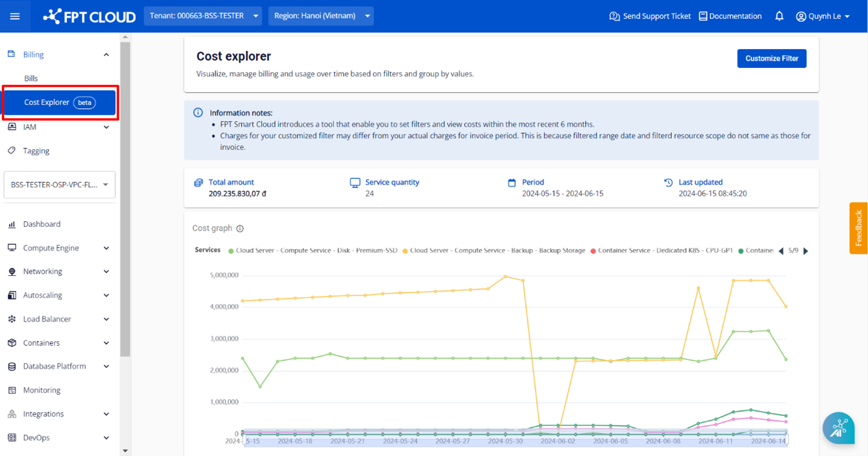Expand the Autoscaling chevron
The width and height of the screenshot is (868, 456).
pos(106,295)
